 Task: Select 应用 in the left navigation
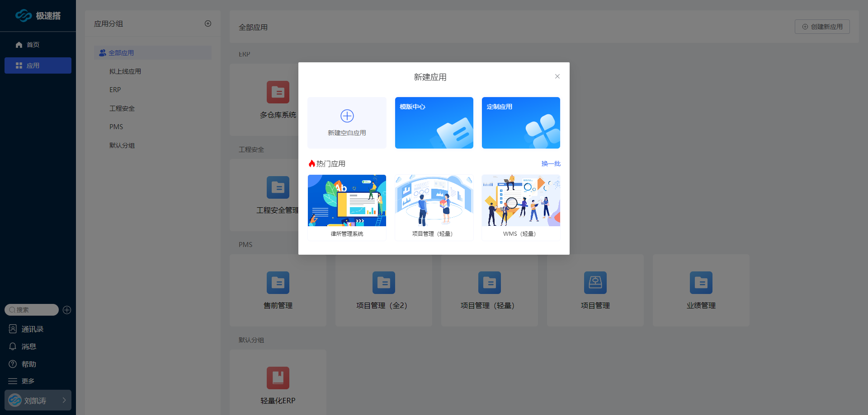point(33,65)
